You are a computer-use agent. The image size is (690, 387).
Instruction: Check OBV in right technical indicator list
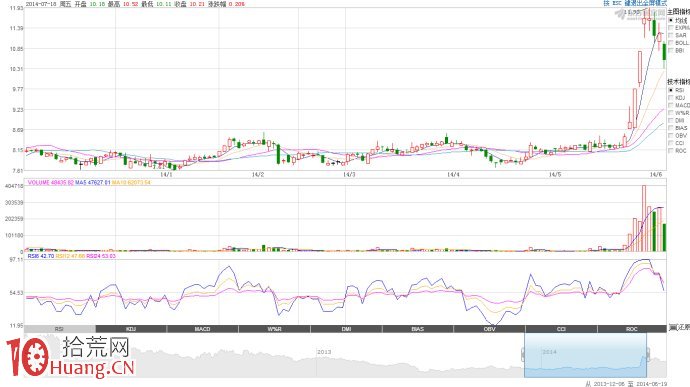point(671,136)
